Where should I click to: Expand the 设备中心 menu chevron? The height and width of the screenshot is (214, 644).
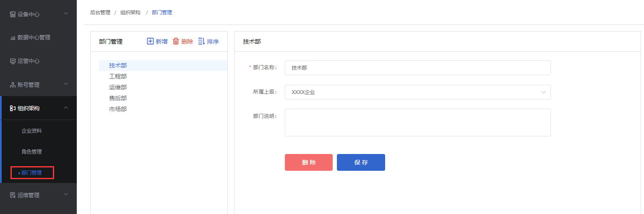66,14
